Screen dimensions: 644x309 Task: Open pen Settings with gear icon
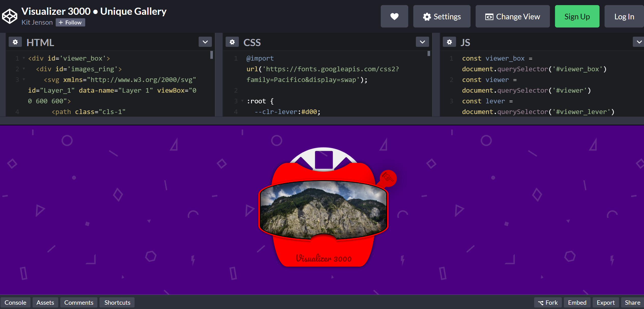pyautogui.click(x=442, y=17)
